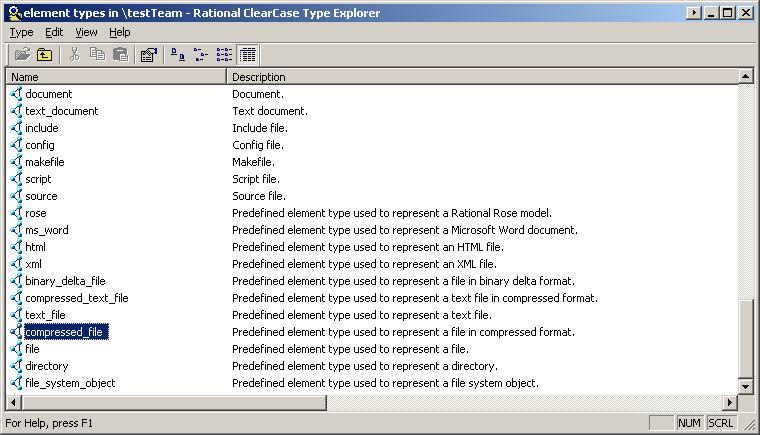This screenshot has width=760, height=435.
Task: Switch to list view
Action: [224, 55]
